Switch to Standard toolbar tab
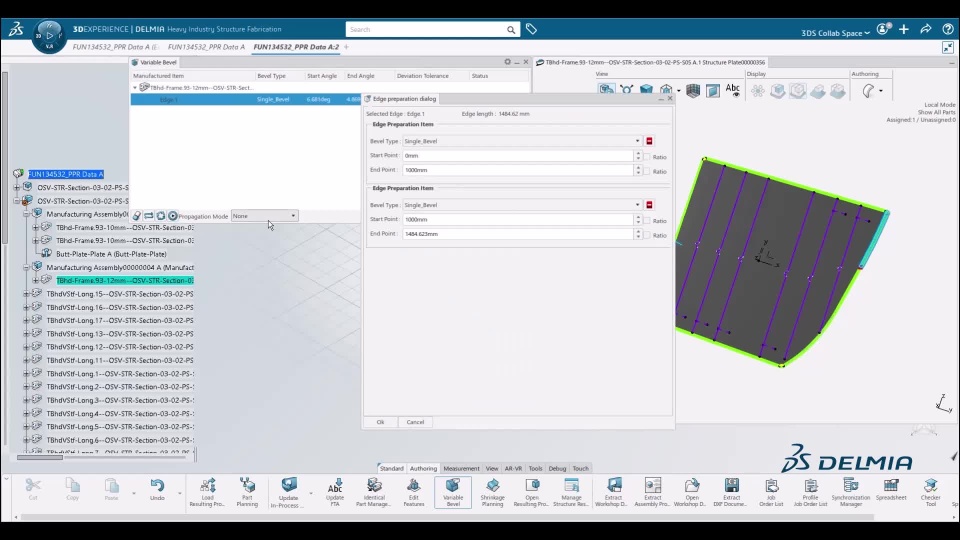The image size is (960, 540). [x=391, y=468]
